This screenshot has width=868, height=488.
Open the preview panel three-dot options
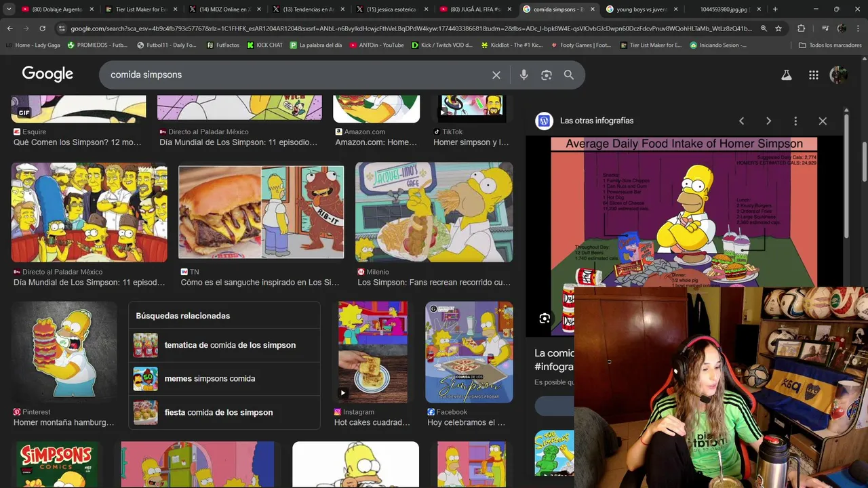point(795,121)
